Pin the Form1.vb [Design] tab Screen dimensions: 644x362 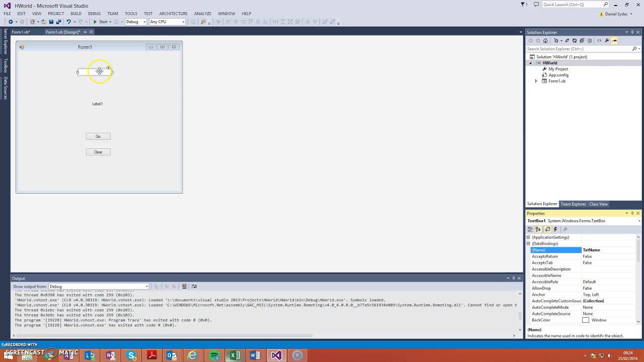click(x=85, y=32)
